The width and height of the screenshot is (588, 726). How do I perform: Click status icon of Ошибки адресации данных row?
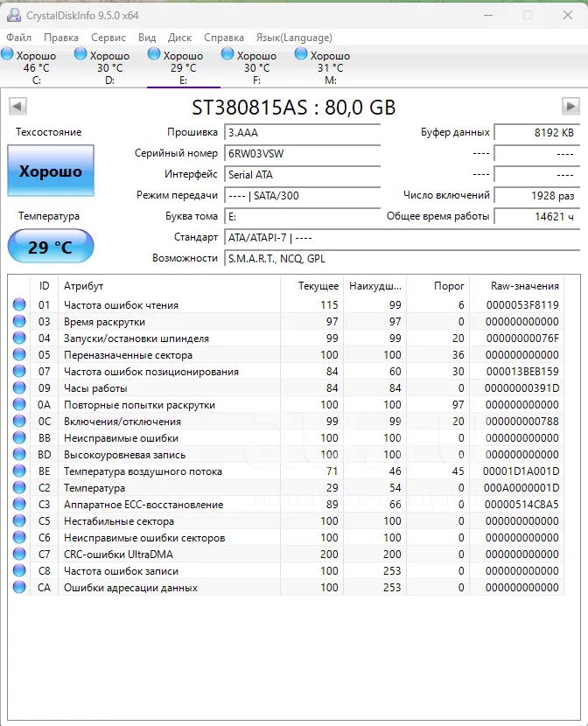pyautogui.click(x=19, y=587)
